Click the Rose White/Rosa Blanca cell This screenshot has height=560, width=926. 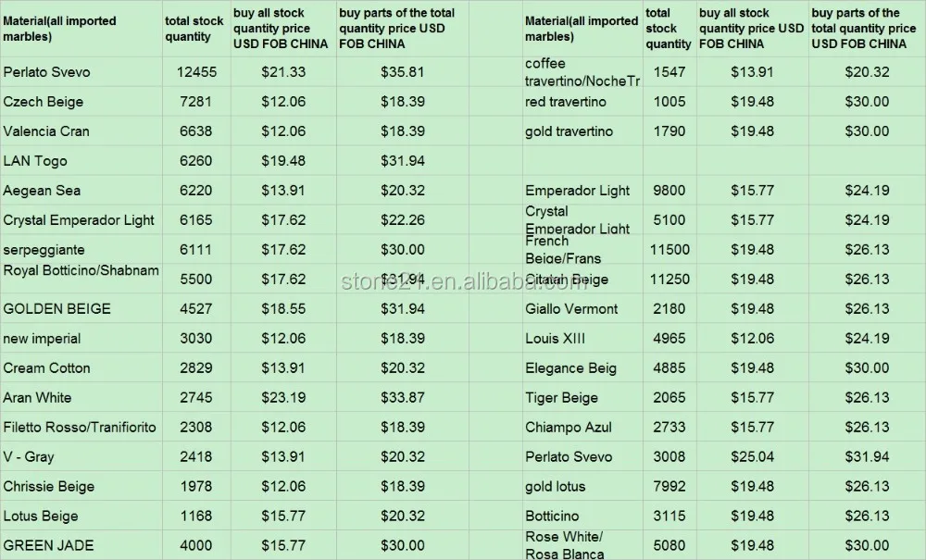tap(564, 546)
